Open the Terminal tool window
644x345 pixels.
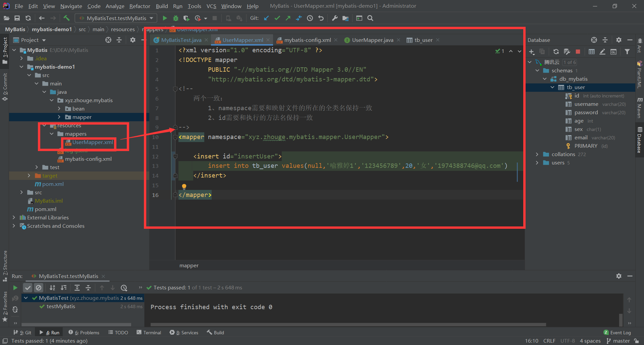pos(149,332)
